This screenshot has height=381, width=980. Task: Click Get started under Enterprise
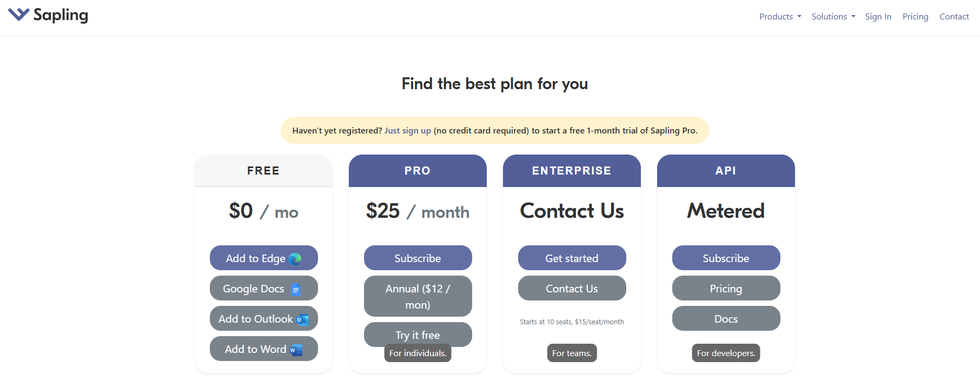[x=572, y=258]
